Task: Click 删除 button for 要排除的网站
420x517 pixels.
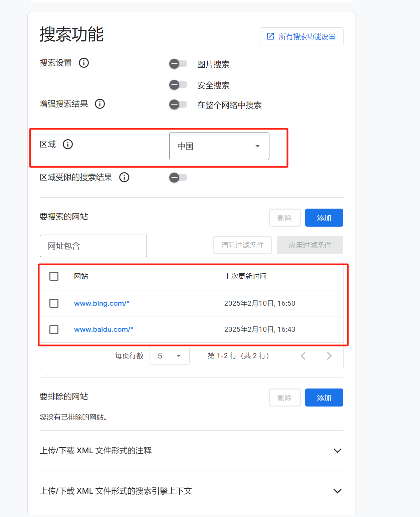Action: click(285, 398)
